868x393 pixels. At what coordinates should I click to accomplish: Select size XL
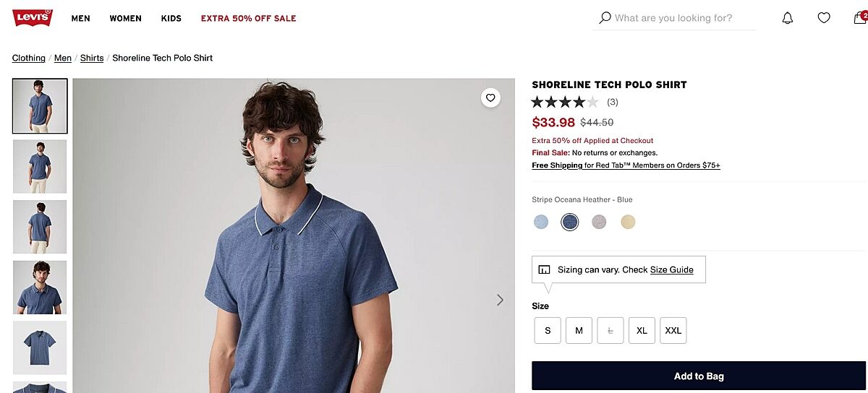point(642,331)
